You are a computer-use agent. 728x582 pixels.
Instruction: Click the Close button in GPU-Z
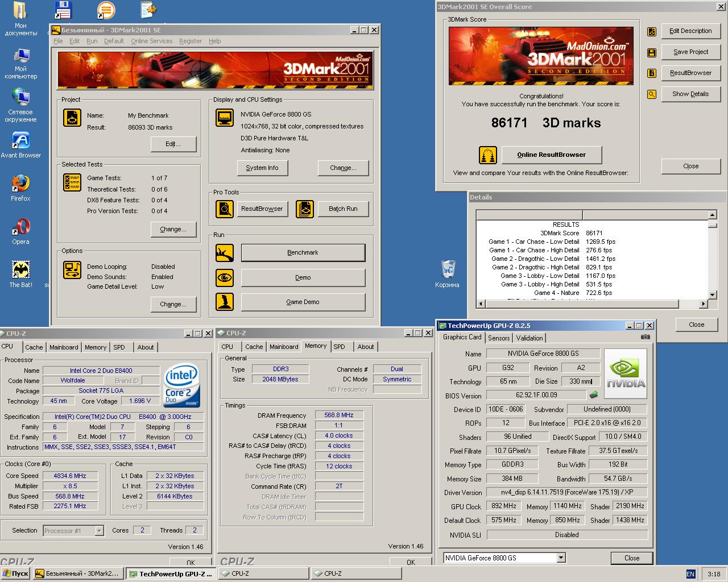[x=631, y=558]
